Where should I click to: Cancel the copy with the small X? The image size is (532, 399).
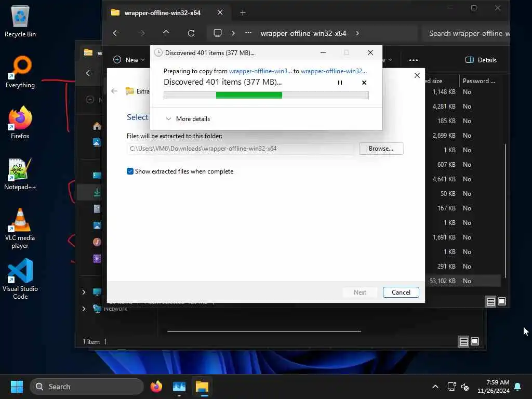coord(364,83)
